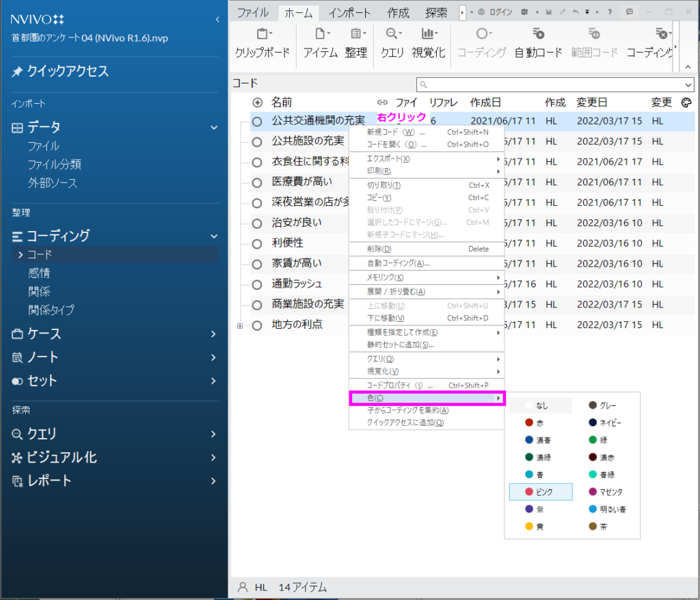
Task: Open the search box dropdown arrow
Action: point(687,84)
